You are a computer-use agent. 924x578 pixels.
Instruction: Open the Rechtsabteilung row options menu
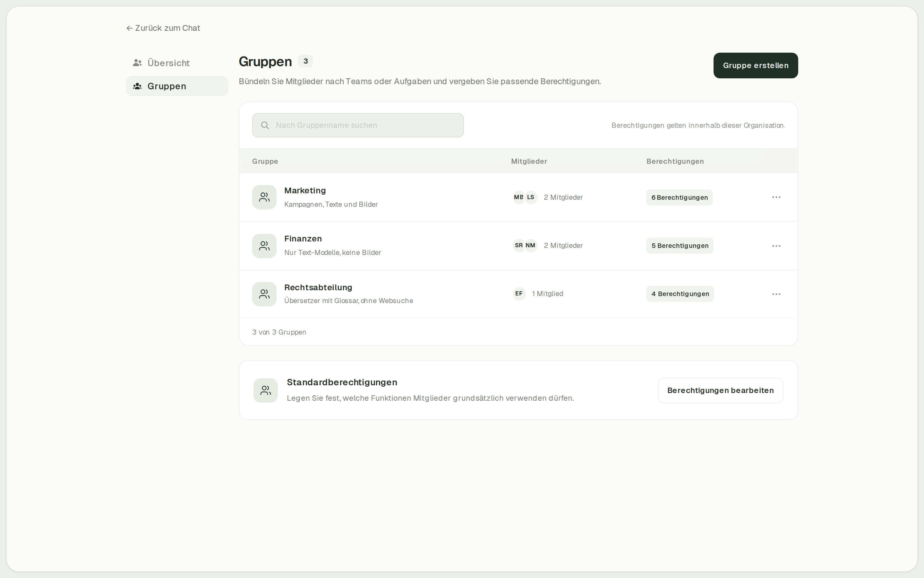pyautogui.click(x=776, y=294)
